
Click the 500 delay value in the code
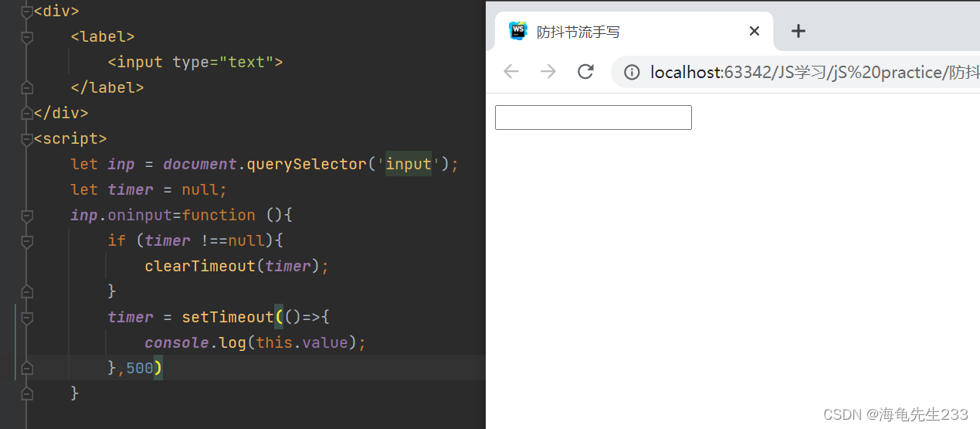(x=140, y=368)
